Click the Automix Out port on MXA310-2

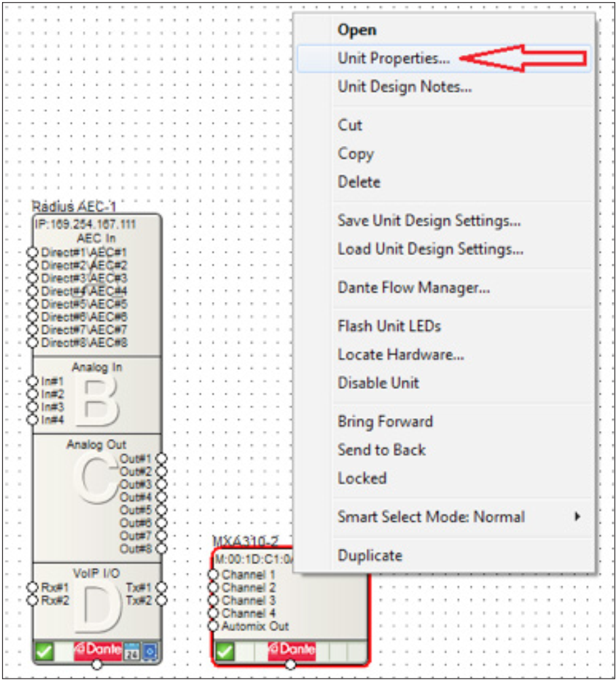click(214, 626)
